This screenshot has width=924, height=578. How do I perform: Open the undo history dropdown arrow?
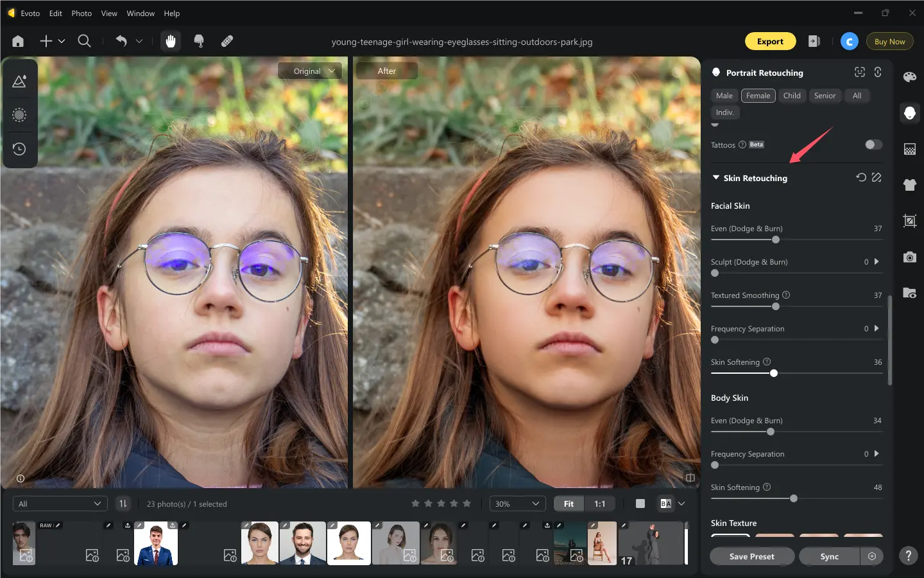[x=139, y=41]
